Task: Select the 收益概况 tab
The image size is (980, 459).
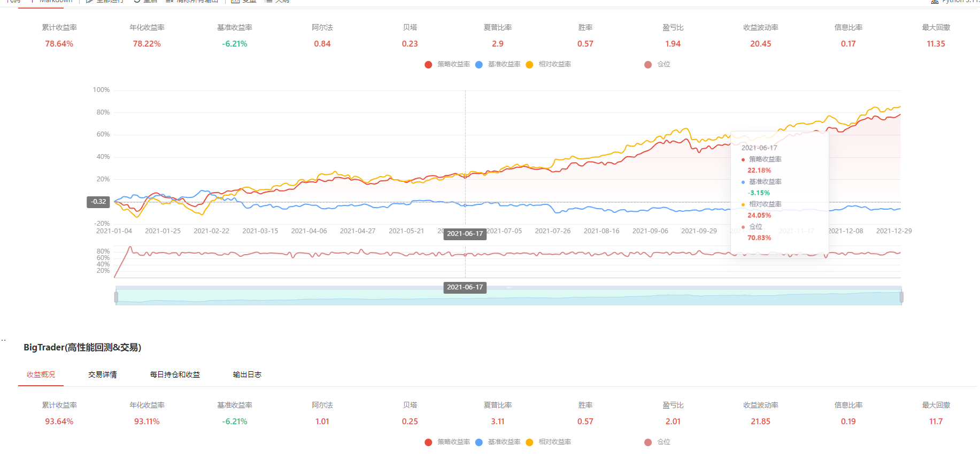Action: coord(41,374)
